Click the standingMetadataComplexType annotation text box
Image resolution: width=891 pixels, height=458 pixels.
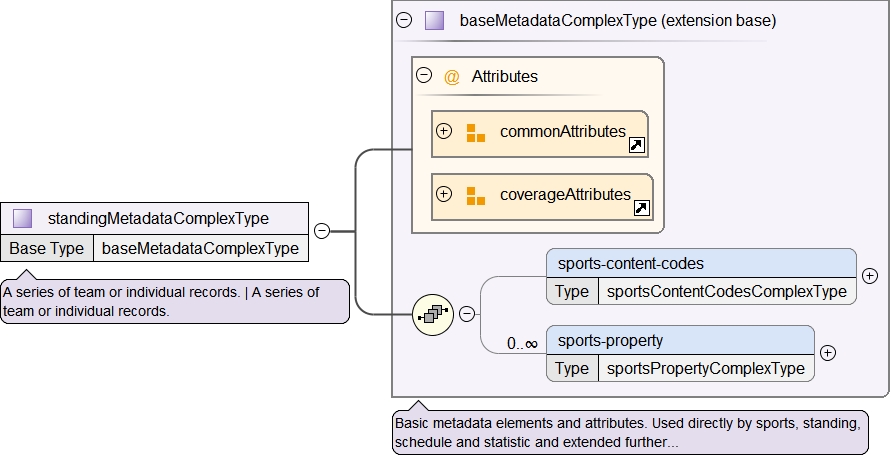(175, 301)
